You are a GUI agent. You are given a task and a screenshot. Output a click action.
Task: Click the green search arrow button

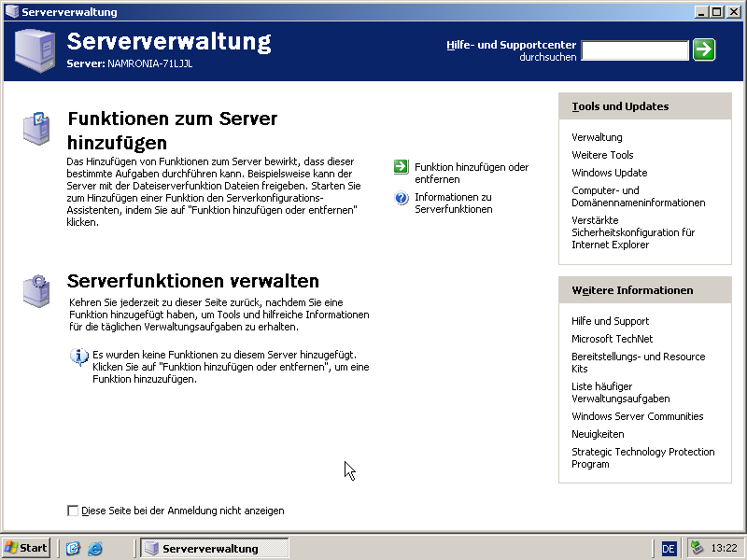coord(705,50)
